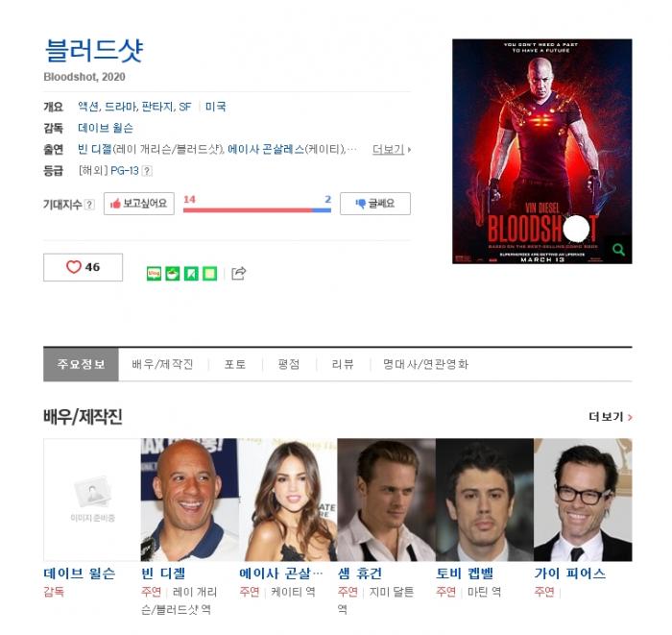Click the Naver blog share icon
Screen dimensions: 672x635
click(x=154, y=274)
